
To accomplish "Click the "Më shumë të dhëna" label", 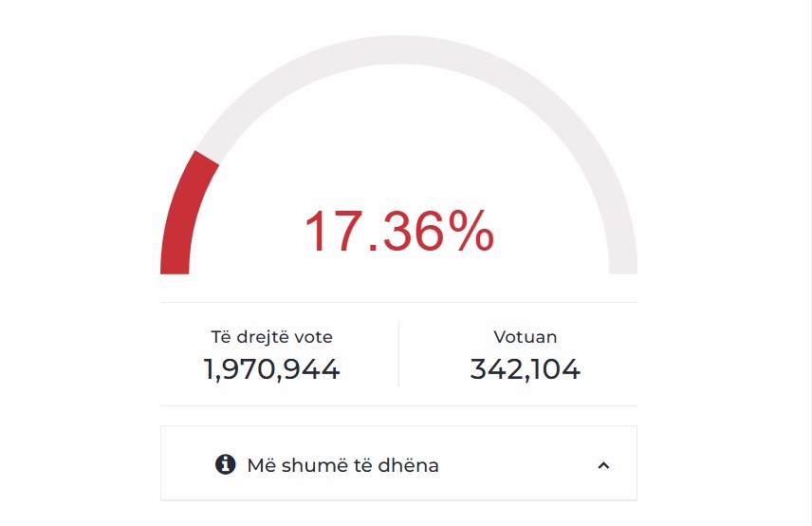I will click(342, 465).
